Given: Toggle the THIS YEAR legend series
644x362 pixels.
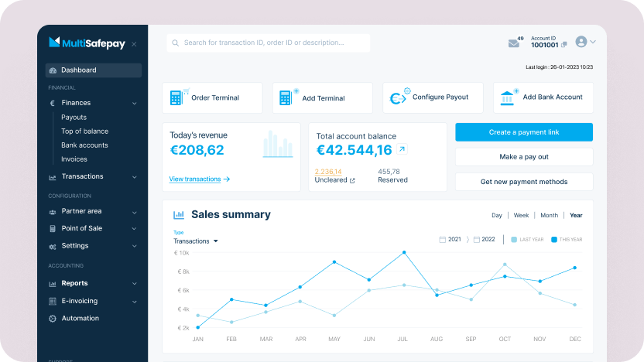Looking at the screenshot, I should [x=554, y=240].
